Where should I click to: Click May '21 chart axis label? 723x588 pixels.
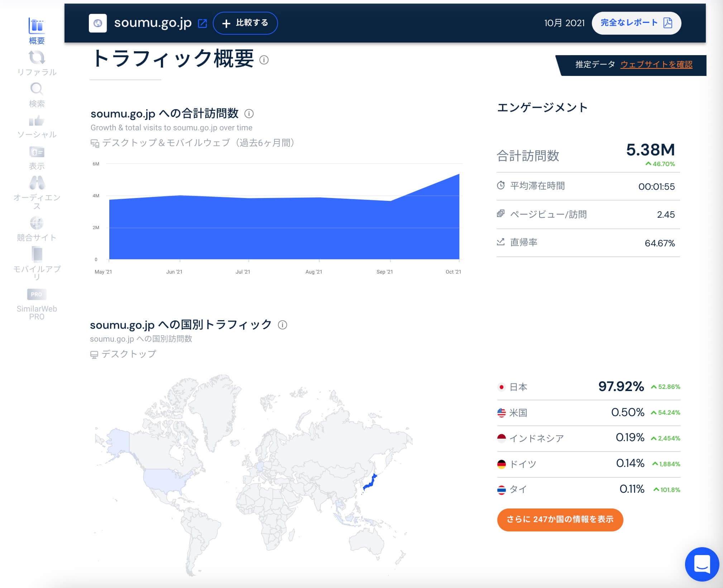[103, 272]
